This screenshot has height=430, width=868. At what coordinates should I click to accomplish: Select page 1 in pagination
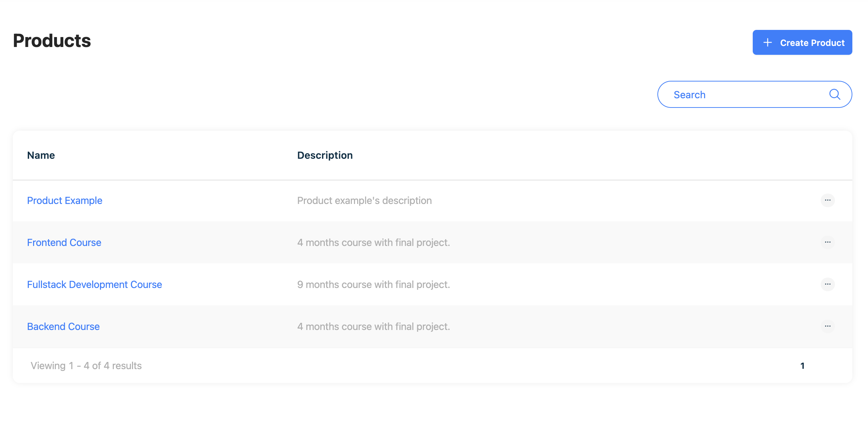coord(803,365)
